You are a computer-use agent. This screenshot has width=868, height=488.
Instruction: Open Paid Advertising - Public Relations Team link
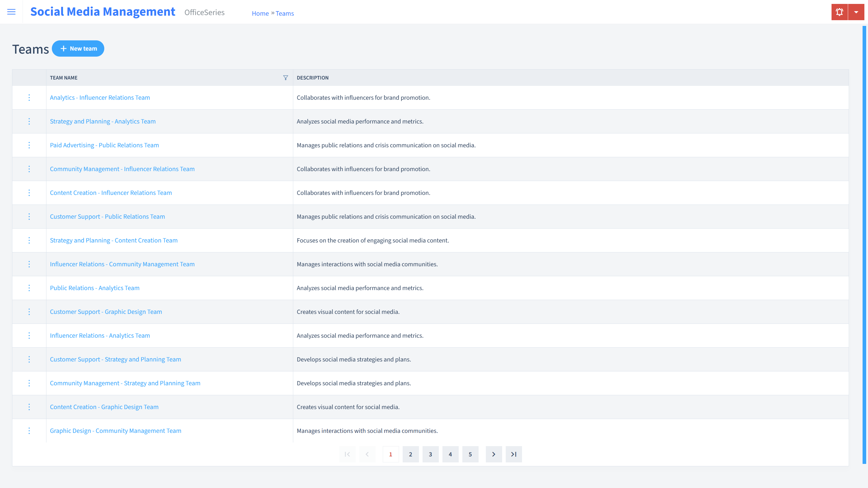pos(105,145)
